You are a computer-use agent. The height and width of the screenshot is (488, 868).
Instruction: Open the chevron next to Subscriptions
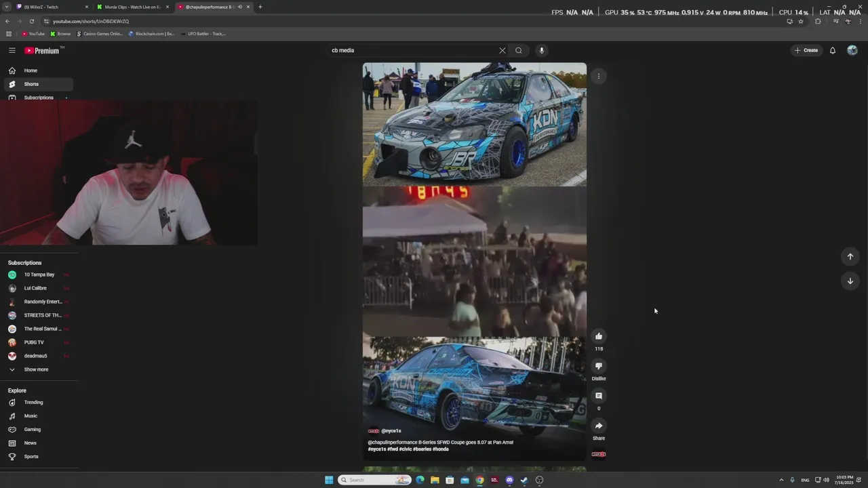coord(66,98)
